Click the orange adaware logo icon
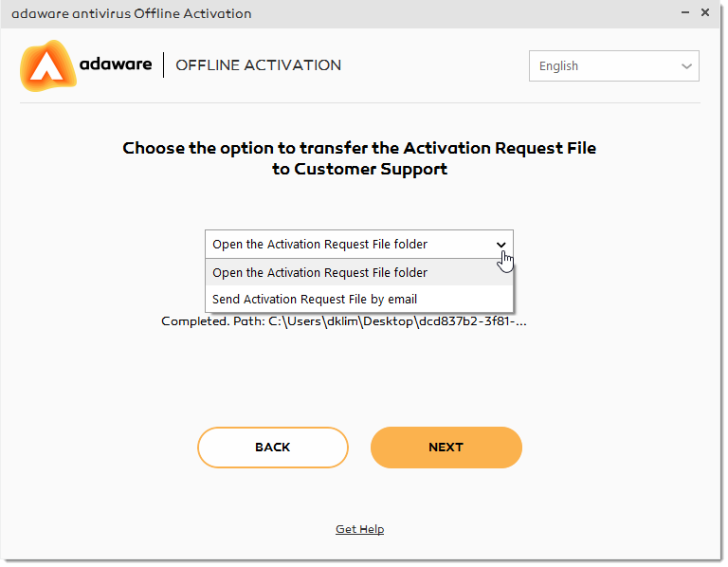The width and height of the screenshot is (728, 567). [x=47, y=66]
